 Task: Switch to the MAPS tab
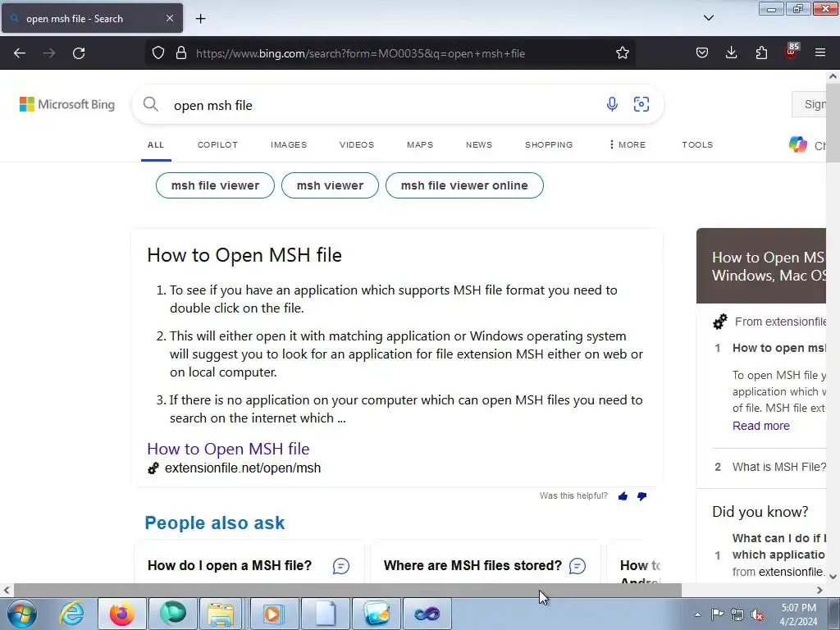pyautogui.click(x=420, y=145)
